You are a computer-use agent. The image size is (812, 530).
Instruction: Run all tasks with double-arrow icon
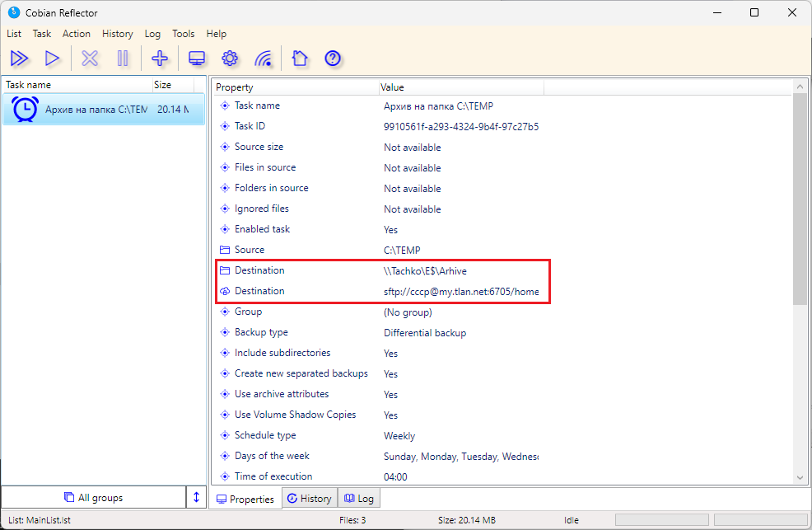pyautogui.click(x=19, y=59)
